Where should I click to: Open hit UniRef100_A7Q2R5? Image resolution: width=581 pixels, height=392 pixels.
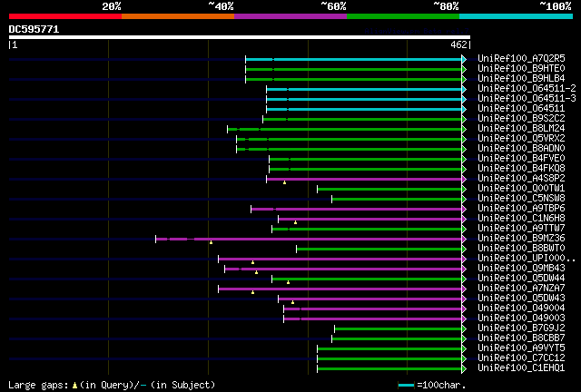click(x=521, y=59)
